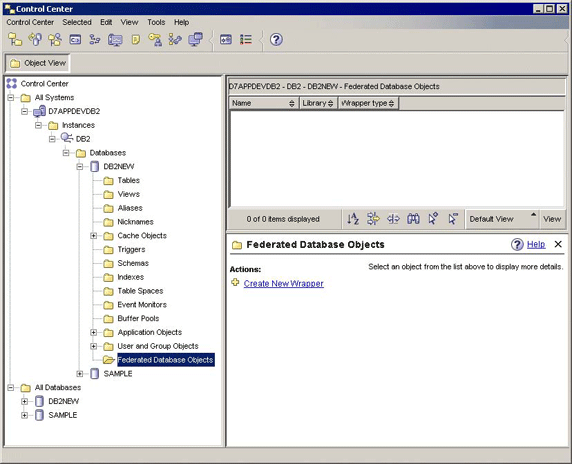Select the Indexes folder
572x464 pixels.
pyautogui.click(x=131, y=277)
